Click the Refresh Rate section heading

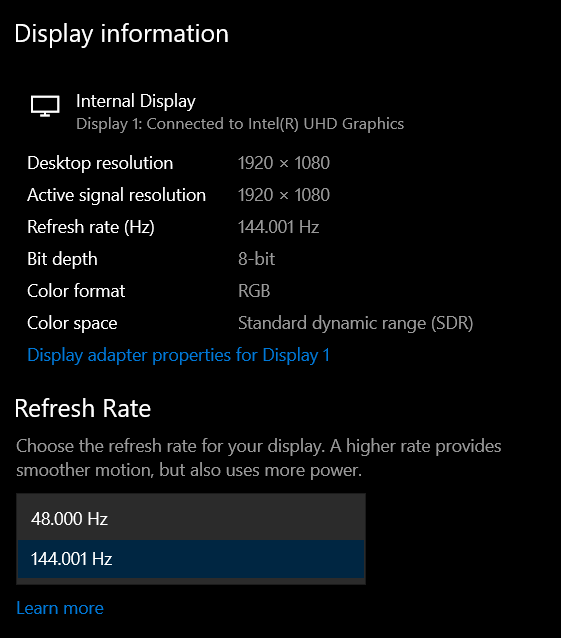tap(83, 408)
